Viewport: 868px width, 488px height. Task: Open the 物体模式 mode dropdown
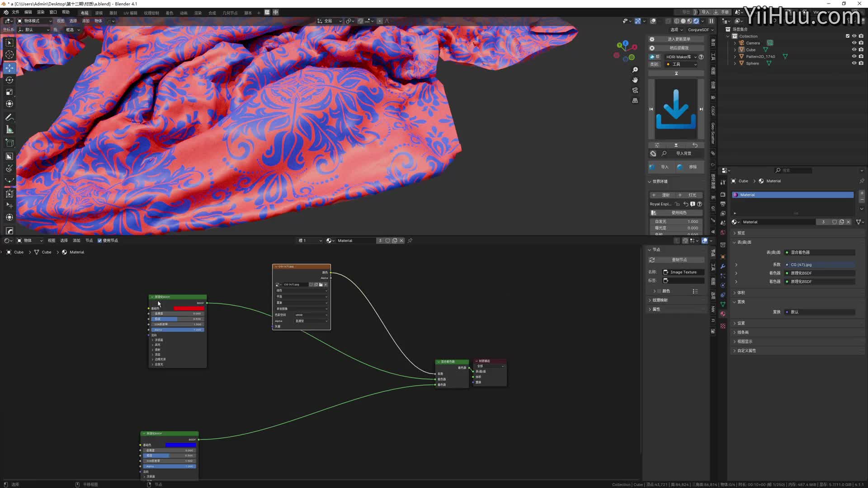coord(34,21)
